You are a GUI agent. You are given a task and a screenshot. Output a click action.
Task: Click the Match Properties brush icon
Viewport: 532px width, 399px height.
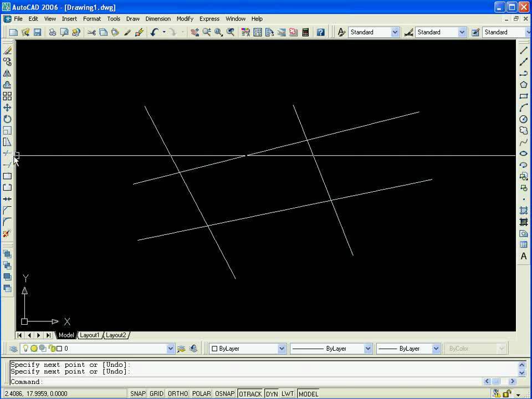click(x=127, y=32)
